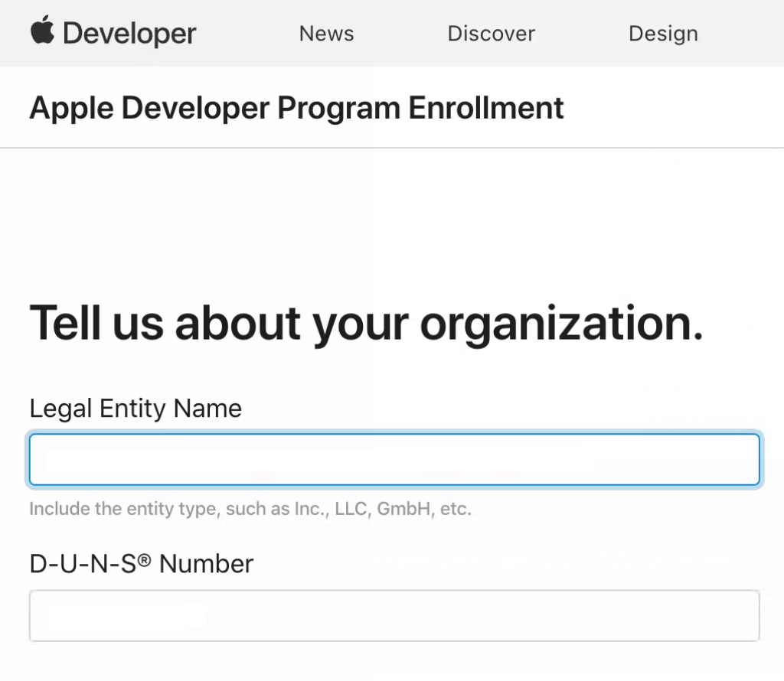Open the Developer home wordmark link
Viewport: 784px width, 681px height.
(x=129, y=34)
